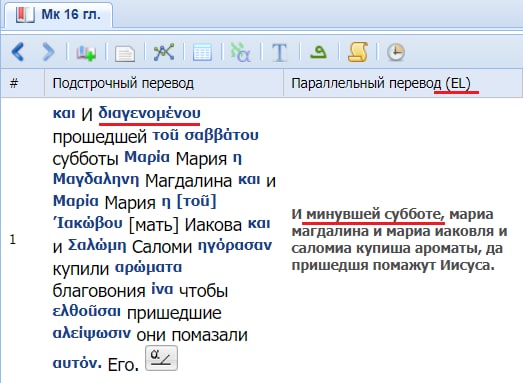Screen dimensions: 523x383
Task: Click the Greek word διαγενομένου
Action: pyautogui.click(x=149, y=113)
